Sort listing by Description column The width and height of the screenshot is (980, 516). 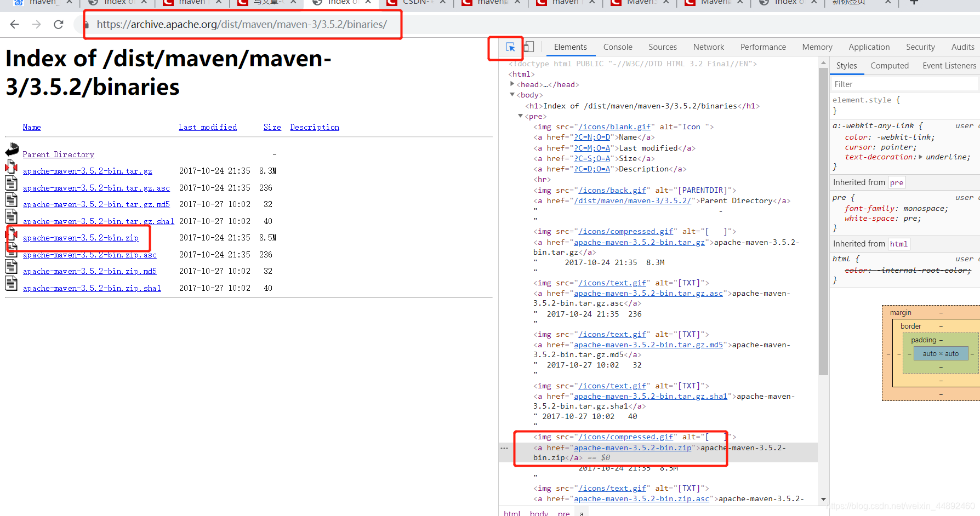coord(315,127)
